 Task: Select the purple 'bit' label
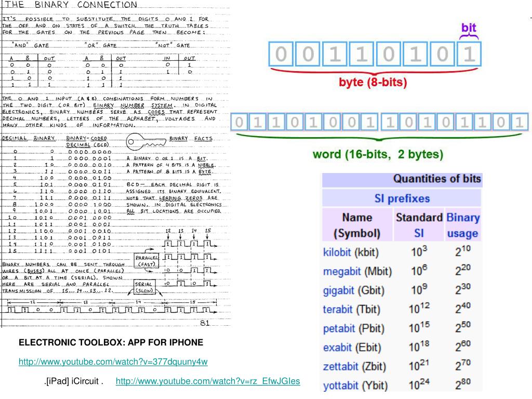point(469,28)
